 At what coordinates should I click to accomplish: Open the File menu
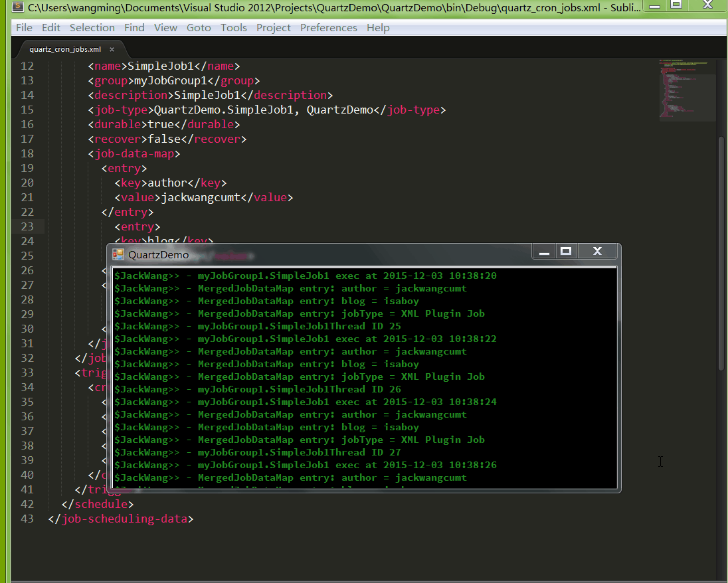[24, 28]
